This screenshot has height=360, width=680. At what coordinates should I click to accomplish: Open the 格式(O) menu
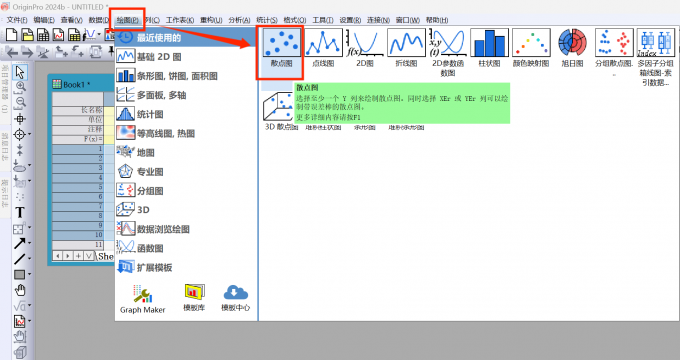click(295, 20)
